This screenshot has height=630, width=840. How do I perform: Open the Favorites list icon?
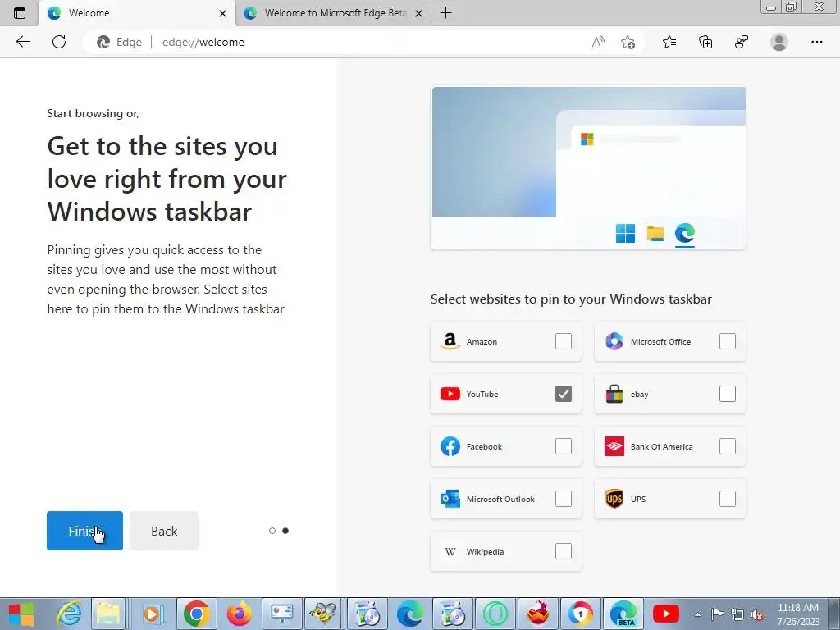click(x=669, y=42)
